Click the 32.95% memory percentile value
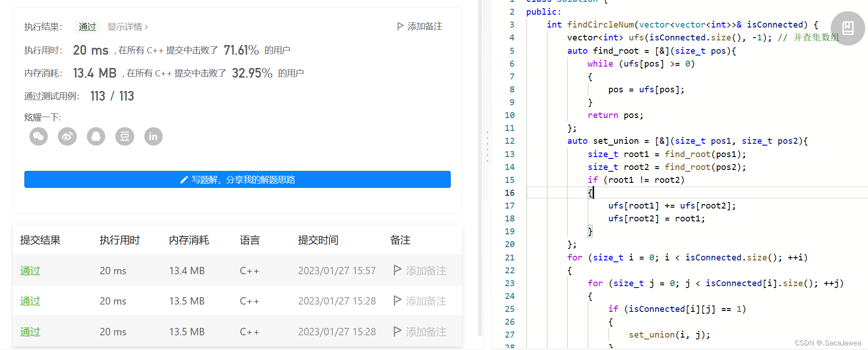The height and width of the screenshot is (350, 868). [252, 73]
